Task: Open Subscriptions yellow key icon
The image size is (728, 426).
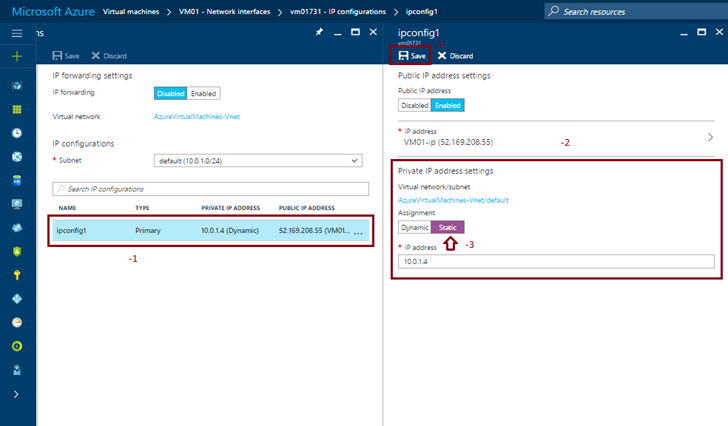Action: (x=17, y=275)
